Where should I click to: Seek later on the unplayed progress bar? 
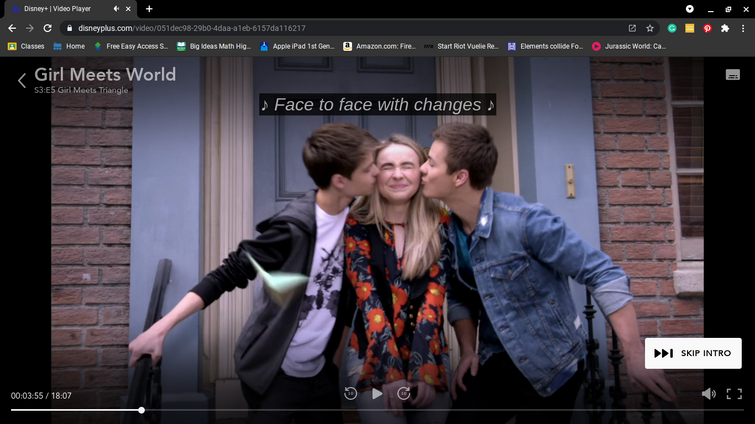coord(443,410)
